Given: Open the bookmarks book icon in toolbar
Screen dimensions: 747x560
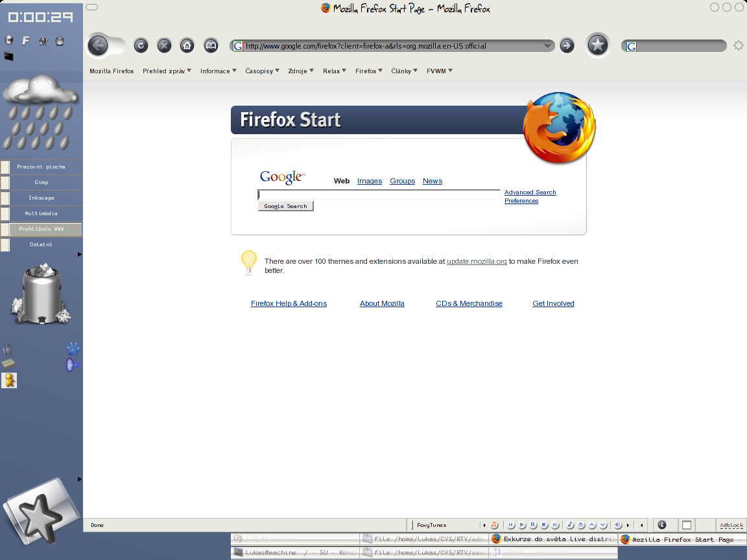Looking at the screenshot, I should [211, 46].
